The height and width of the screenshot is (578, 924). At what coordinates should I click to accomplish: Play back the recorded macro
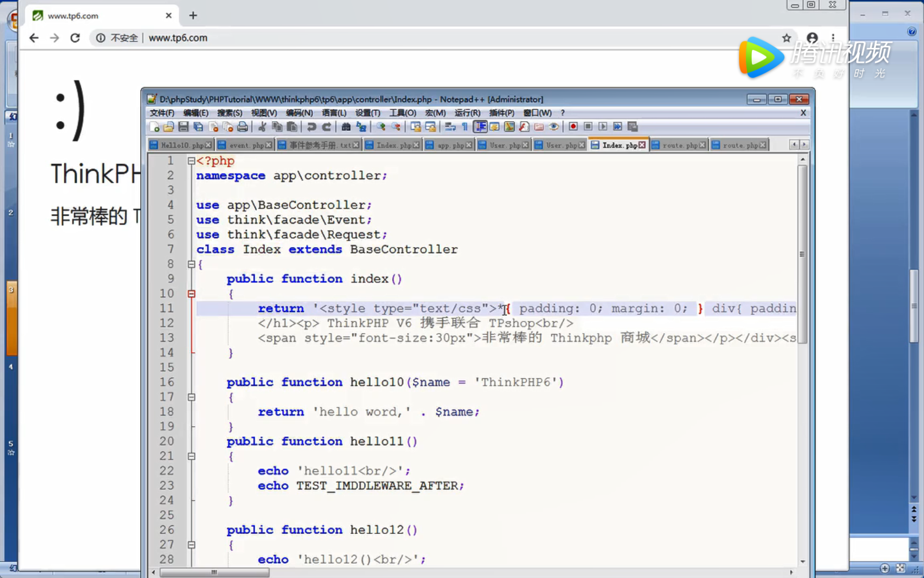pos(603,127)
